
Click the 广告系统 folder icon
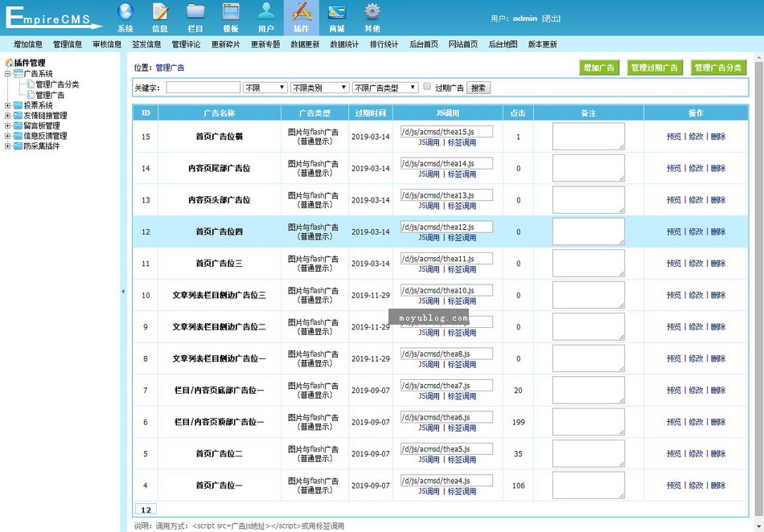coord(18,73)
